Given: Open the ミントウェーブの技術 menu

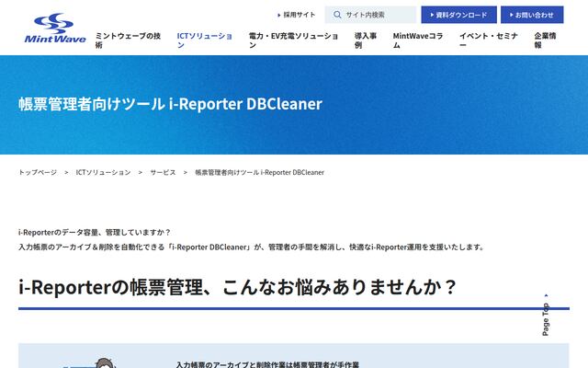Looking at the screenshot, I should [128, 40].
